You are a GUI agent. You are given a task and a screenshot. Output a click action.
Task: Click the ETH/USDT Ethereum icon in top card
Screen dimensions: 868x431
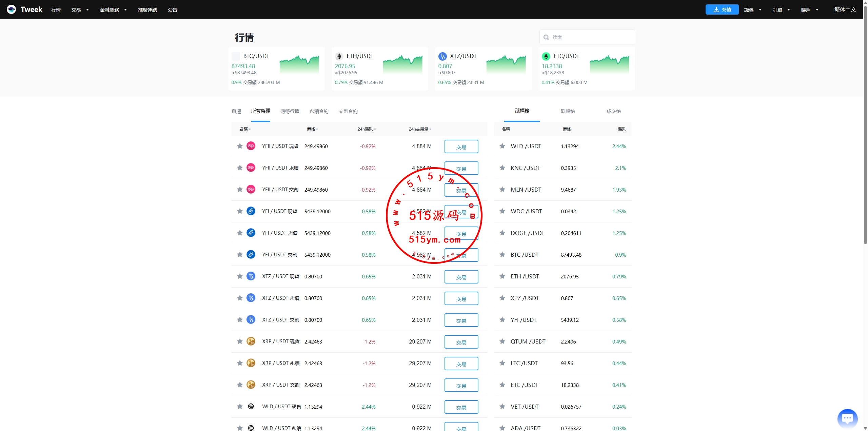[339, 56]
